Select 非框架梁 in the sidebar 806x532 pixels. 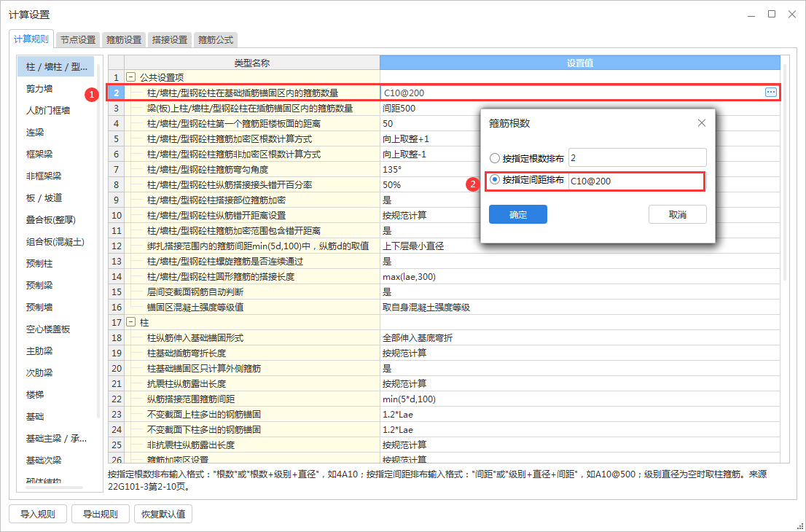click(44, 176)
